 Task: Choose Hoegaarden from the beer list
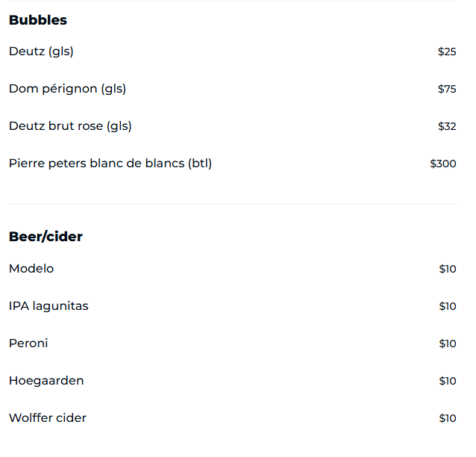click(x=46, y=381)
